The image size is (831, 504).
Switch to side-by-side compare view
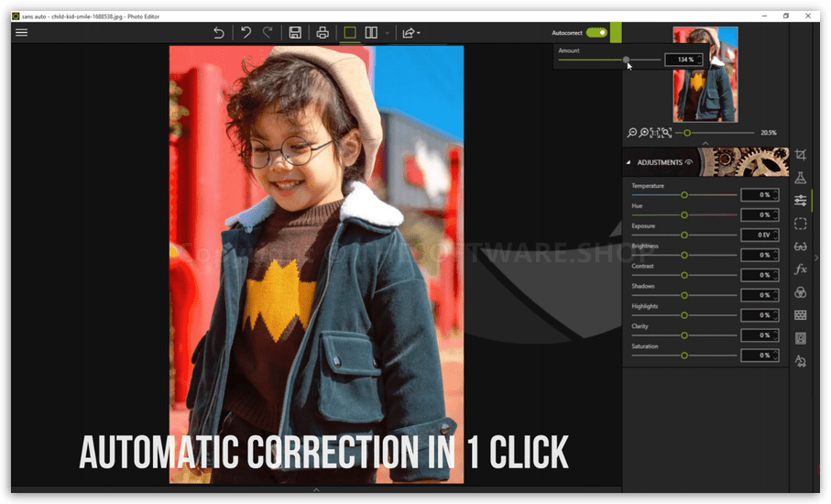(x=371, y=33)
